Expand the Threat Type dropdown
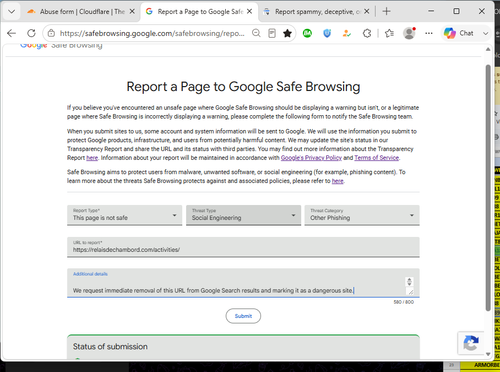This screenshot has height=372, width=500. click(243, 215)
